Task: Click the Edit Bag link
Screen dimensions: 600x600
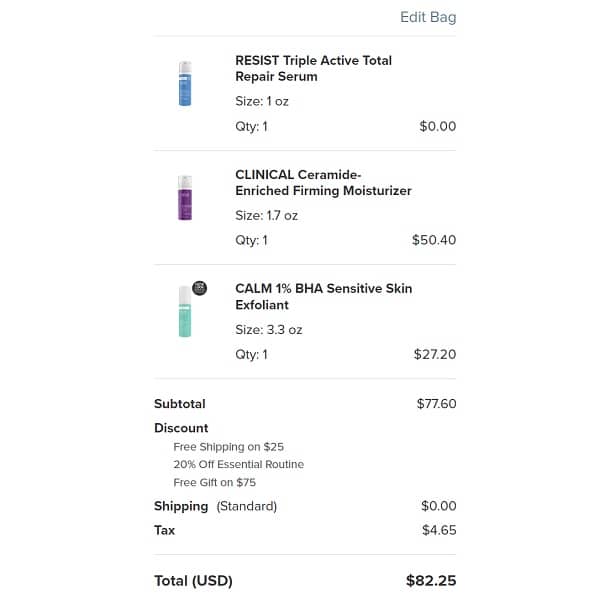Action: pyautogui.click(x=427, y=17)
